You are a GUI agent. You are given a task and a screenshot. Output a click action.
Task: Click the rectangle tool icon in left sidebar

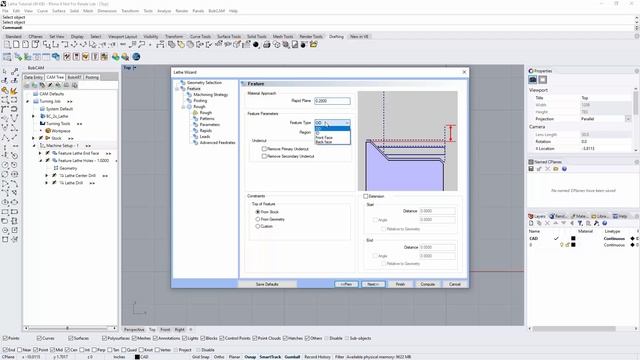pos(4,212)
